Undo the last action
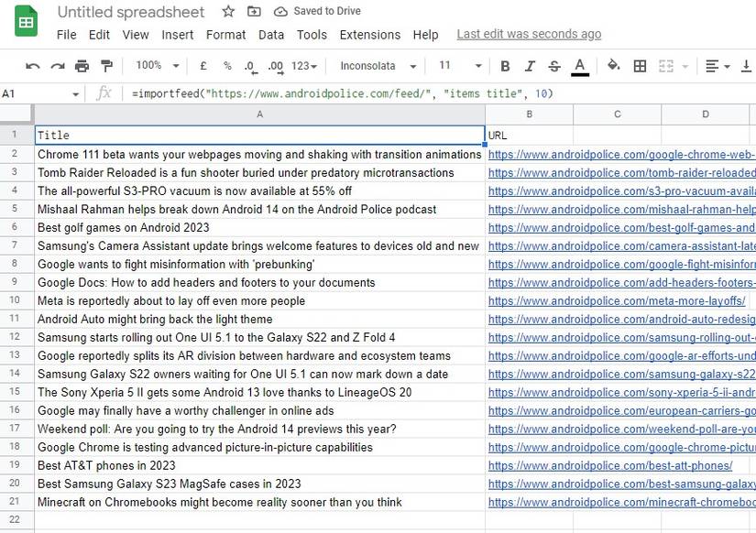This screenshot has height=533, width=756. point(32,66)
